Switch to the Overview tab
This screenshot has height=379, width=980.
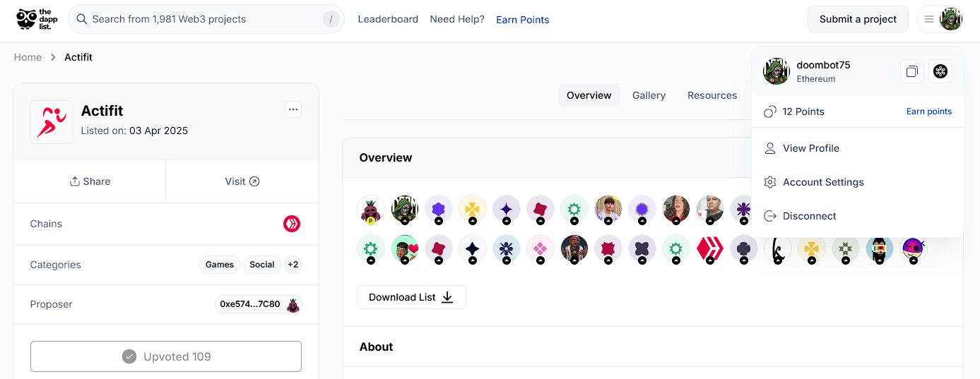[x=589, y=95]
